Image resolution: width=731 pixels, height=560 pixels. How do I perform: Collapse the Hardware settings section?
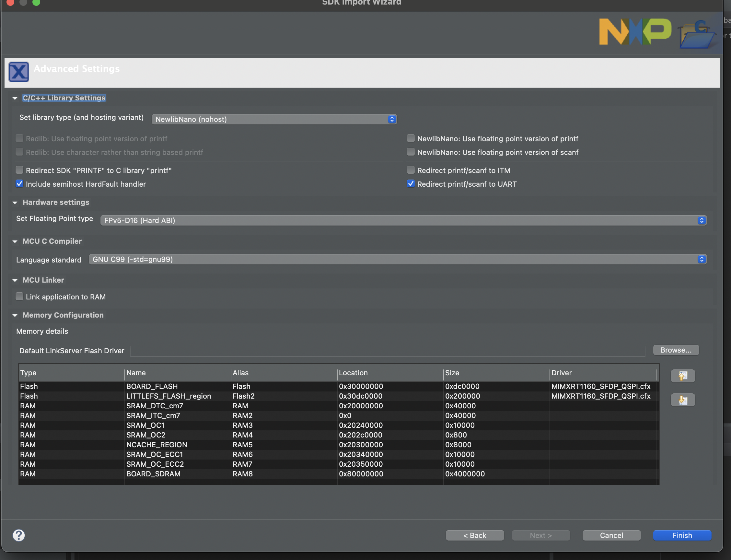15,202
